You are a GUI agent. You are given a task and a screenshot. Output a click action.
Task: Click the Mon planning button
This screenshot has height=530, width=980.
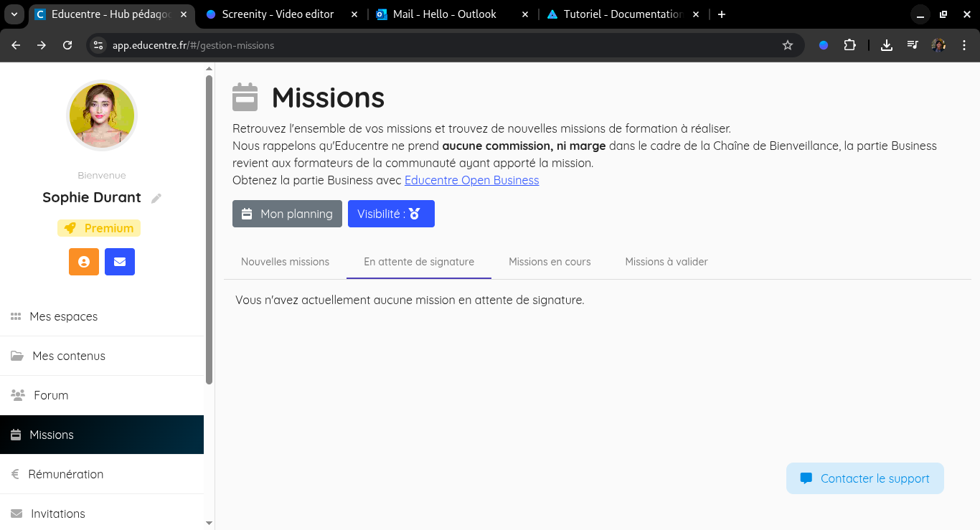(x=287, y=214)
